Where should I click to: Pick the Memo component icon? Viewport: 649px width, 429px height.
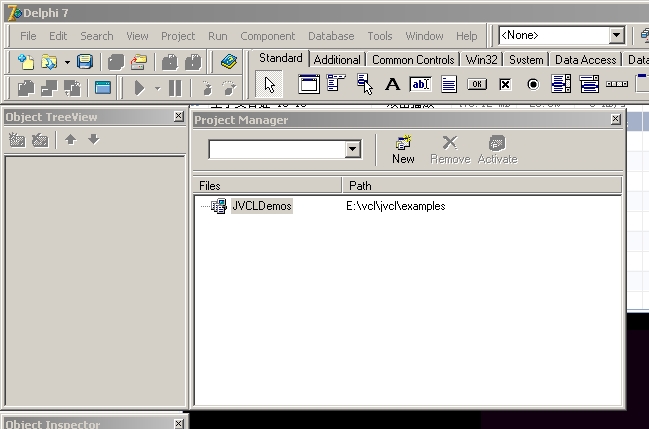click(449, 85)
